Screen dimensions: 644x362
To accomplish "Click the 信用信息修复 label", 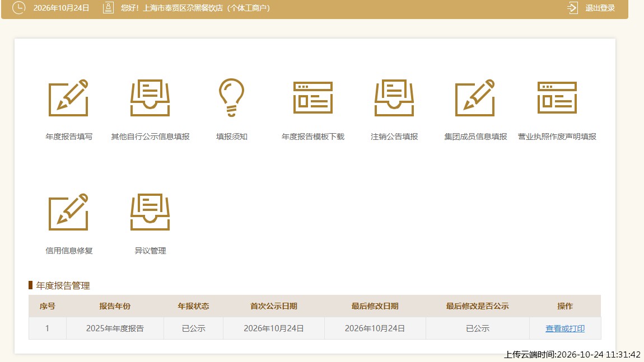I will (69, 251).
